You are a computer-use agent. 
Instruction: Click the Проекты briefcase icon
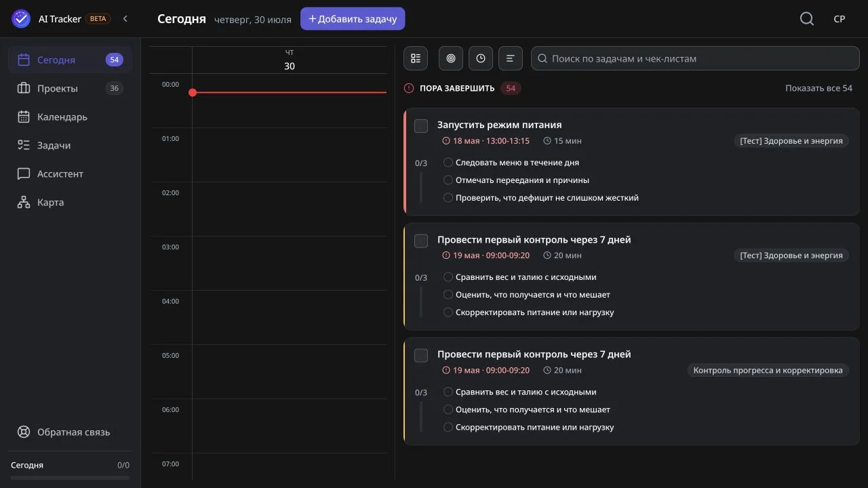pyautogui.click(x=24, y=88)
